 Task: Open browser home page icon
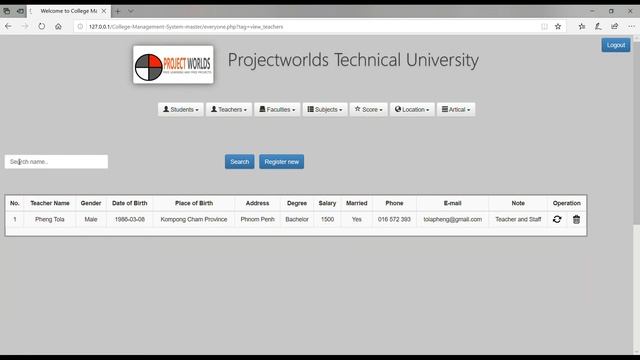tap(58, 27)
